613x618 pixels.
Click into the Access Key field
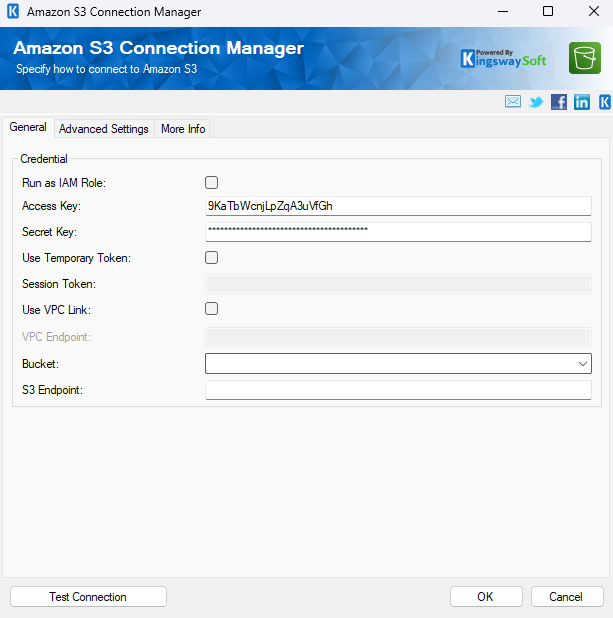click(398, 206)
